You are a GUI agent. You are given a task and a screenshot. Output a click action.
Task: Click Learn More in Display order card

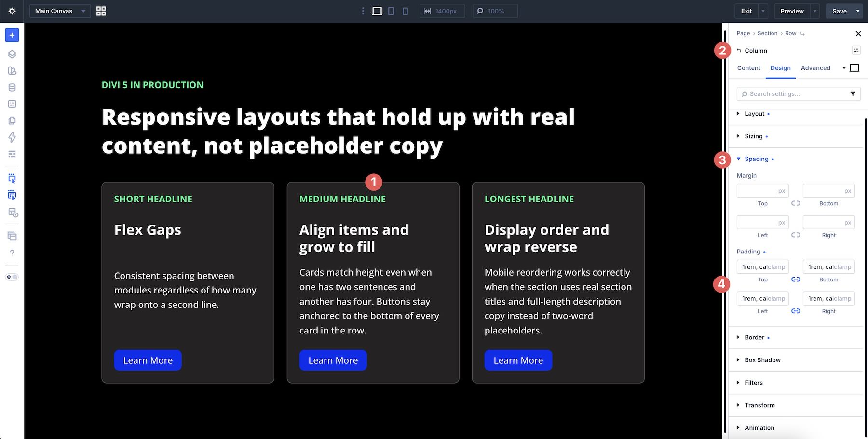pos(518,360)
